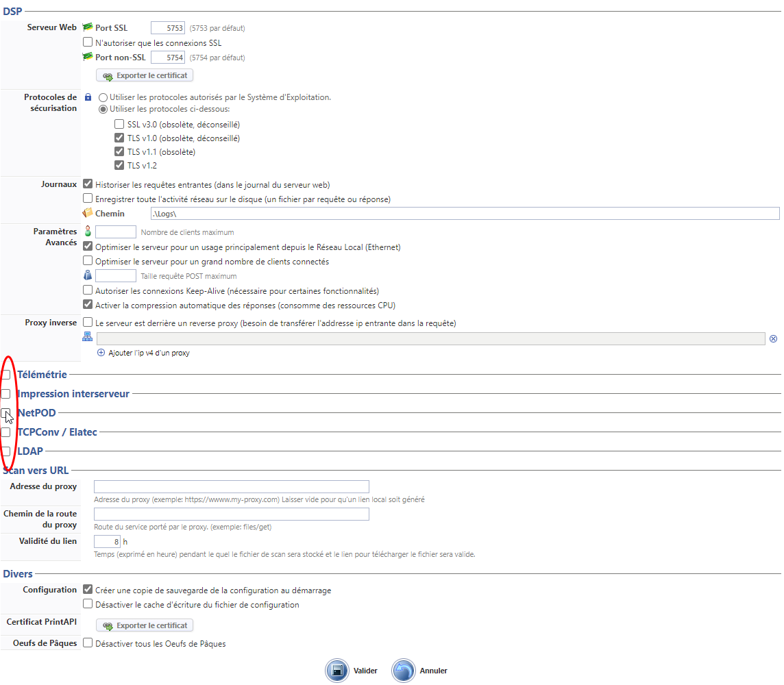This screenshot has width=784, height=685.
Task: Click the Port SSL input field
Action: 168,28
